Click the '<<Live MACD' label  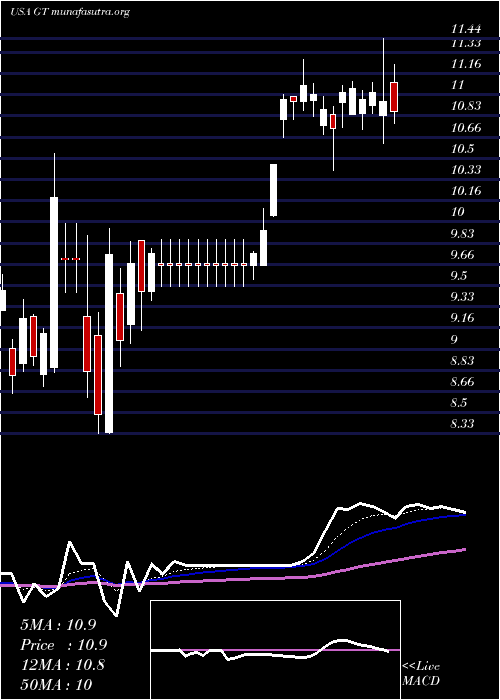(x=421, y=674)
